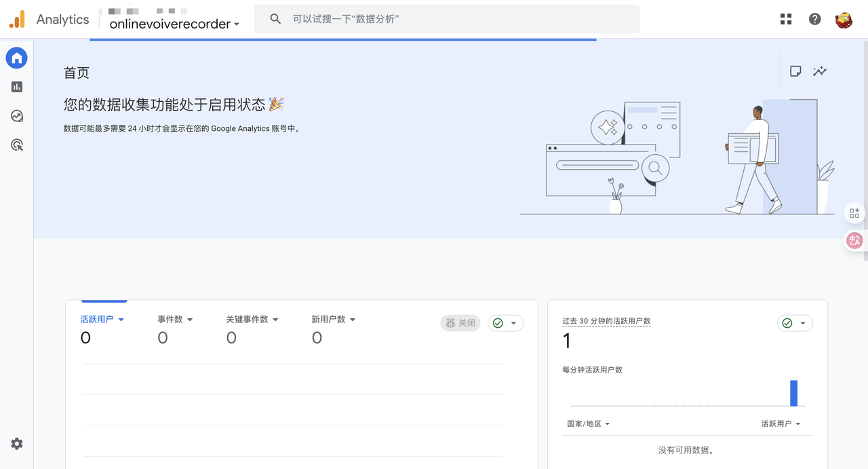Open the Reports section icon
This screenshot has width=868, height=469.
pos(17,87)
